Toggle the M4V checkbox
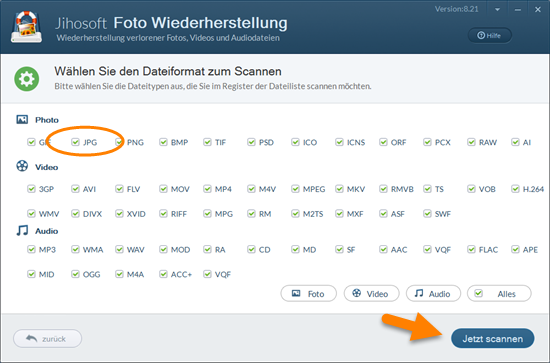 [x=251, y=189]
